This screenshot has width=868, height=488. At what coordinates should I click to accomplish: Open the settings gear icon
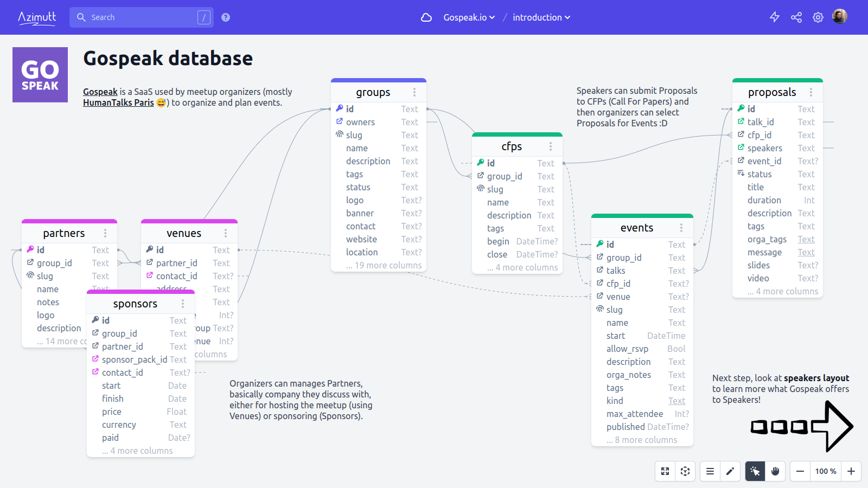coord(818,17)
